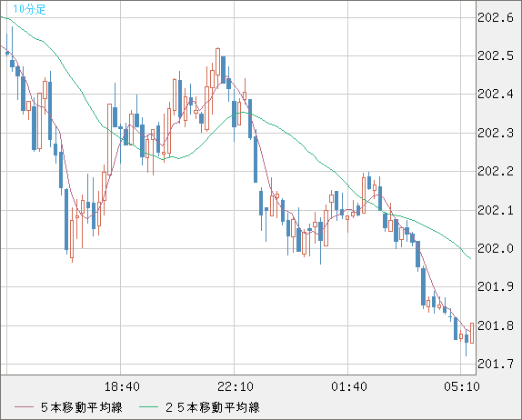
Task: Click the 201.9 price axis label
Action: coord(496,287)
